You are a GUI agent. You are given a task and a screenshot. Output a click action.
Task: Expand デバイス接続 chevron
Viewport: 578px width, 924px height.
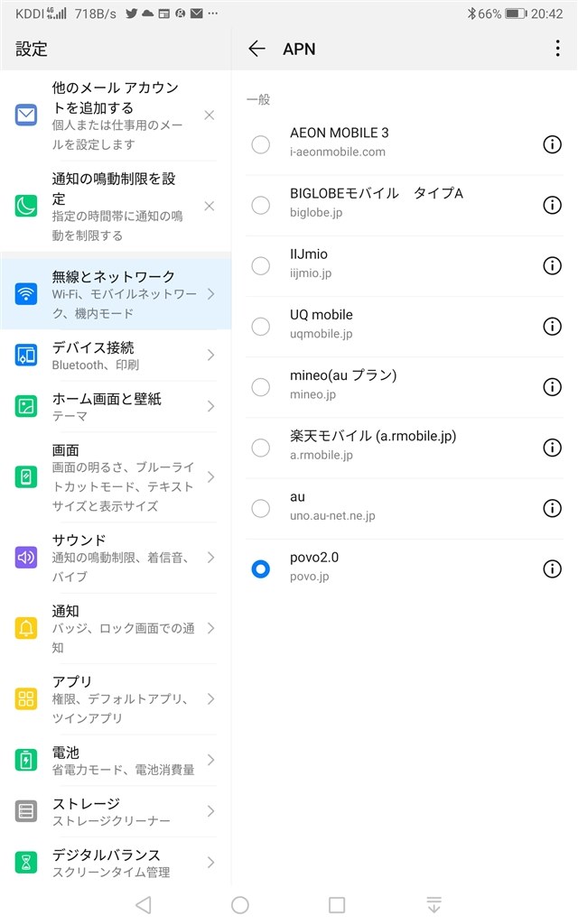(210, 355)
